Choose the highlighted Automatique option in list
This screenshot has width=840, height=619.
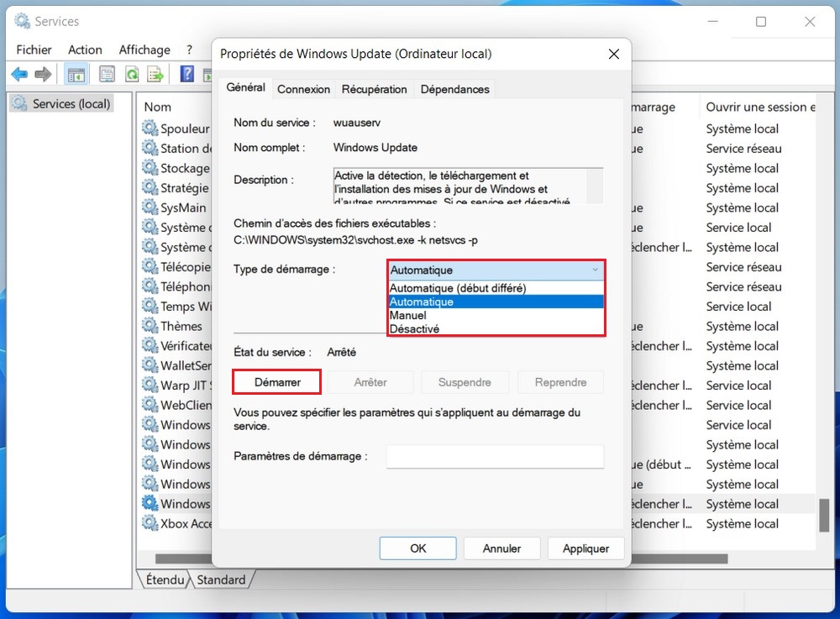pos(496,302)
